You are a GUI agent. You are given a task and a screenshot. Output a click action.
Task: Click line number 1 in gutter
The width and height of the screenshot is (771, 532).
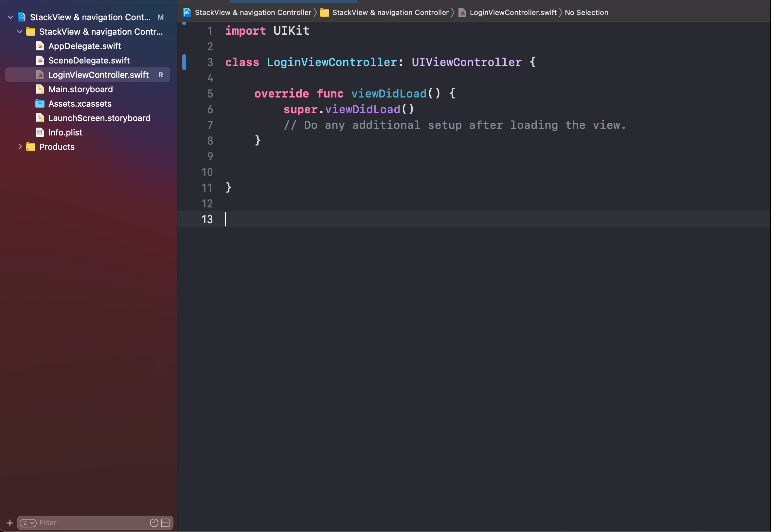pos(210,31)
